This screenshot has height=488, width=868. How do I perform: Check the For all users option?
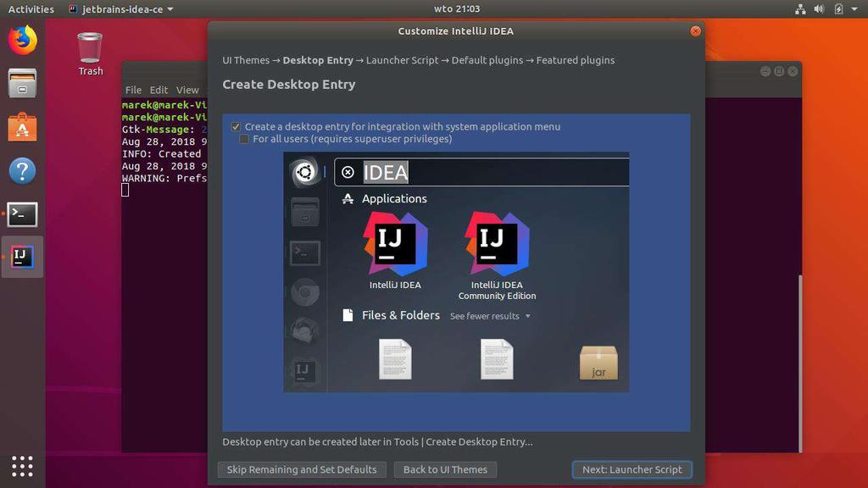pos(244,139)
